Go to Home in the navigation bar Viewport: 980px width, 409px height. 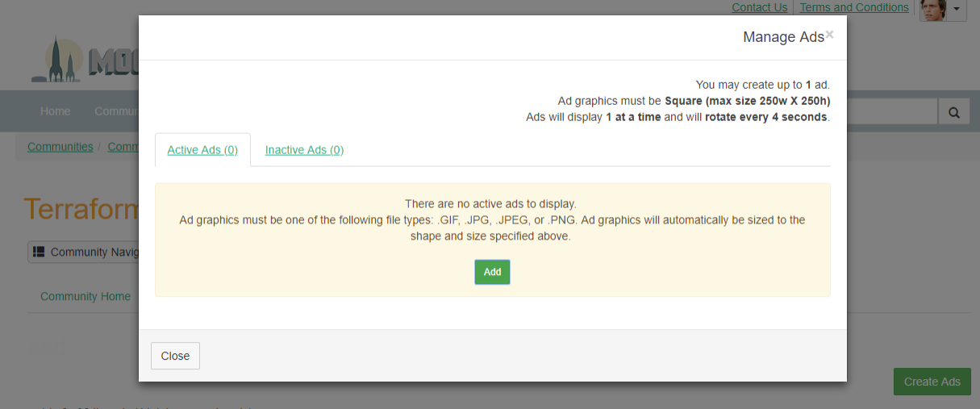(x=56, y=111)
